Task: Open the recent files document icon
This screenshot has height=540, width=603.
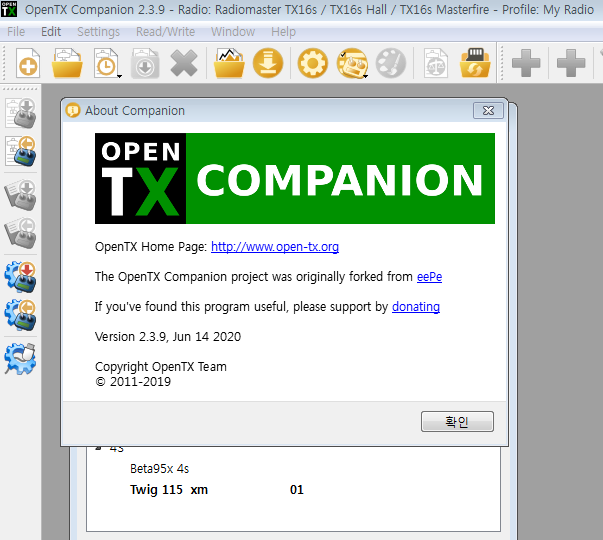Action: 105,63
